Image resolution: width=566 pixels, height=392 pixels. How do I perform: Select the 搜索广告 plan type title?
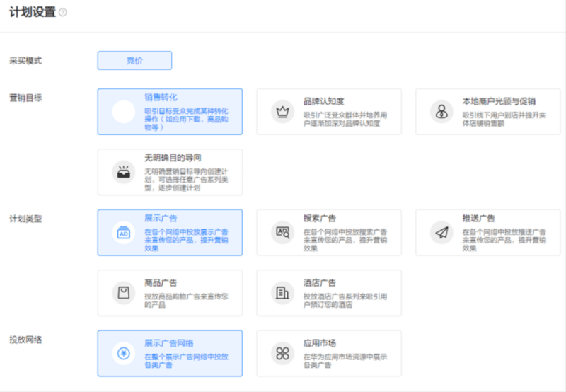(319, 218)
